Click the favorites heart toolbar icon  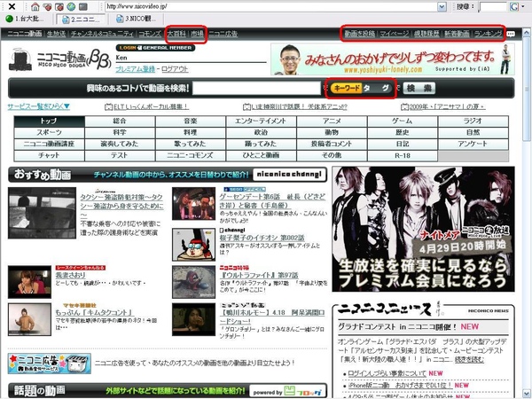point(47,6)
